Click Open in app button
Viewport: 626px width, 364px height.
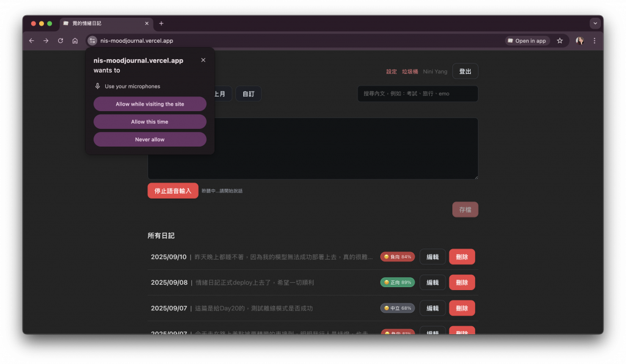[x=528, y=41]
